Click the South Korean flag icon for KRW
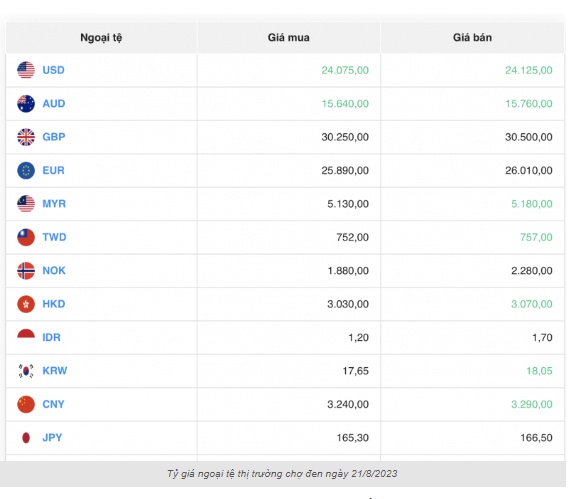 point(26,371)
